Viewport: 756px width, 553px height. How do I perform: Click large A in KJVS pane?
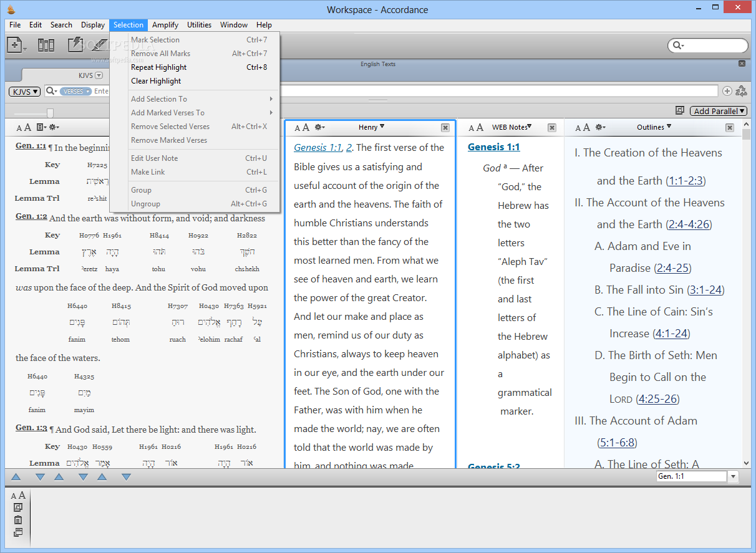coord(27,127)
